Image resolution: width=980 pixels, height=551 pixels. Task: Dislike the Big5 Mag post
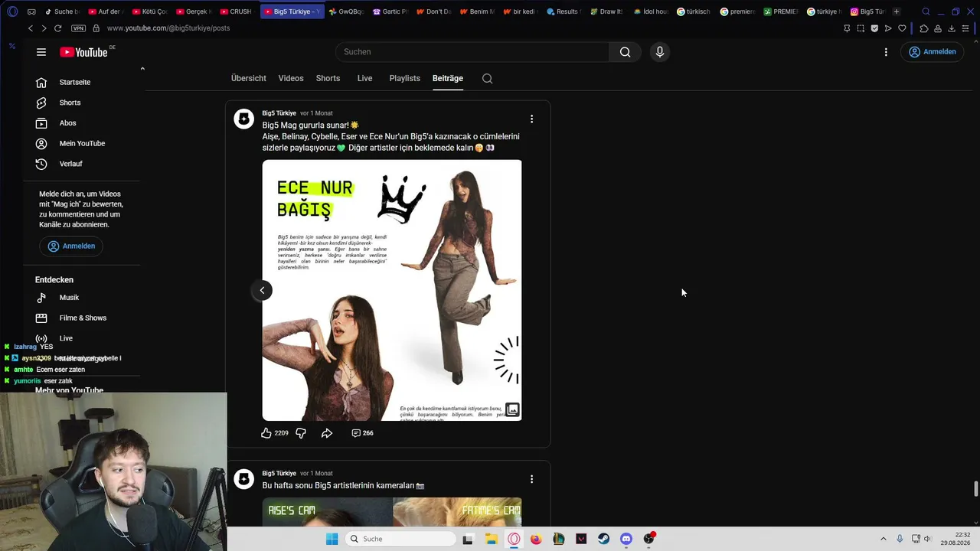[x=301, y=433]
